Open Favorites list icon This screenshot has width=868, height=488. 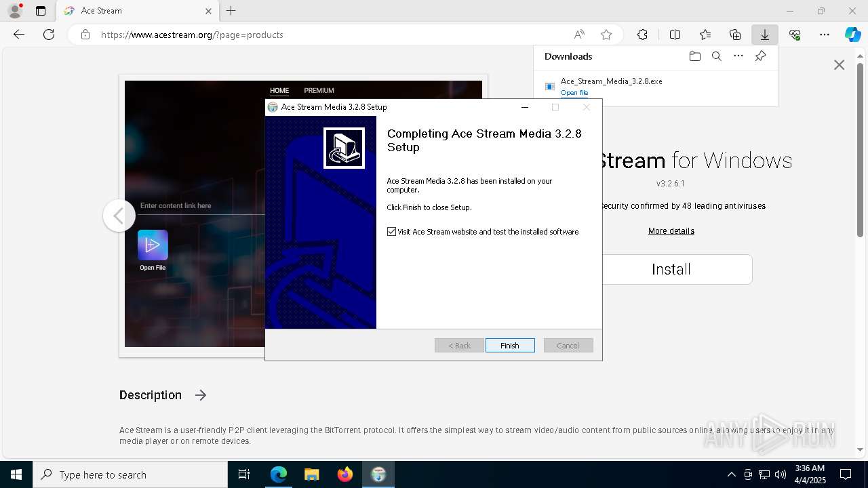click(x=705, y=35)
